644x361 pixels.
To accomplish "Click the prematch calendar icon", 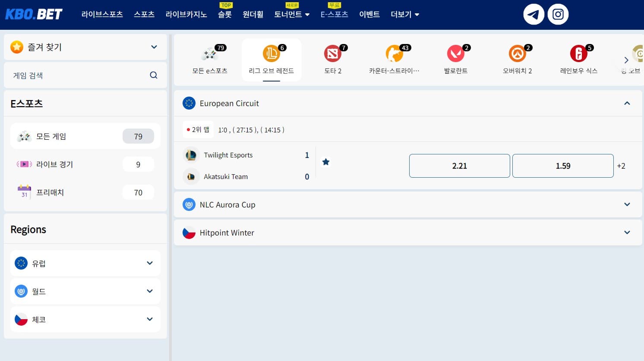I will (x=24, y=192).
